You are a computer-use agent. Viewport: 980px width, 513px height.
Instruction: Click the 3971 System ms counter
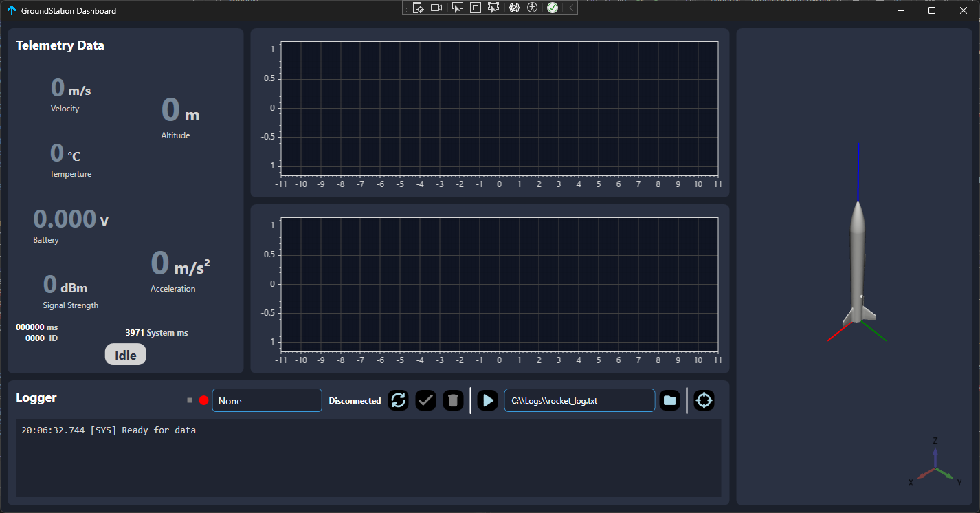click(157, 333)
